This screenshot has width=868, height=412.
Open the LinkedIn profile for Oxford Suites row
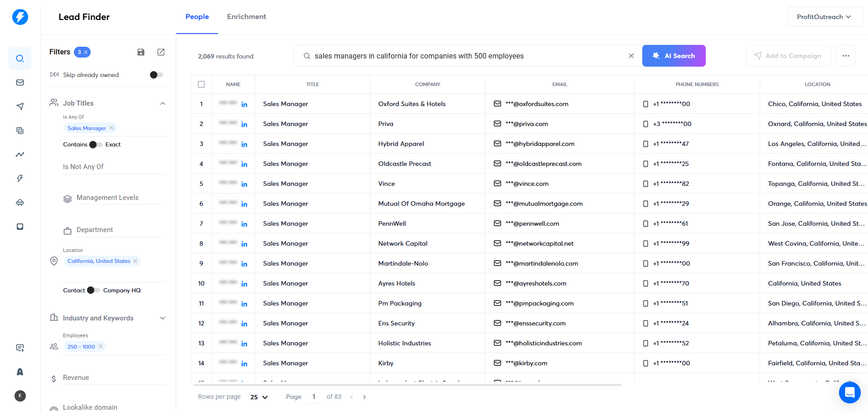(244, 104)
